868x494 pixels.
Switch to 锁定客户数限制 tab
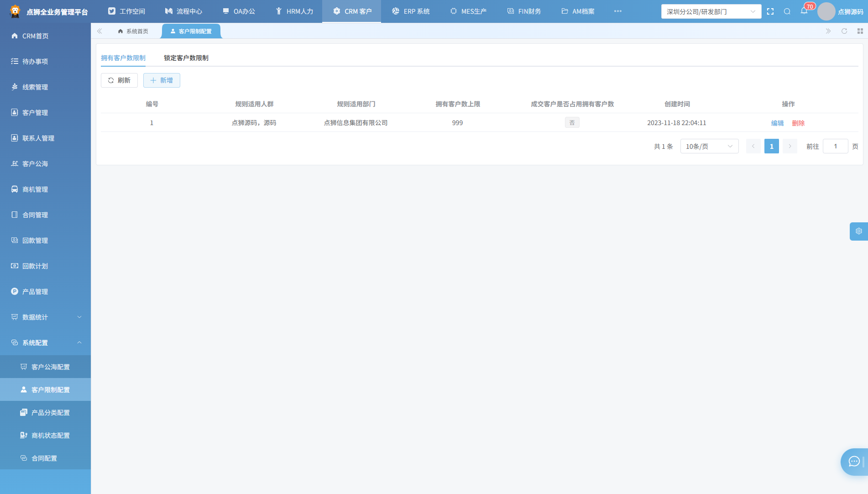pos(186,58)
